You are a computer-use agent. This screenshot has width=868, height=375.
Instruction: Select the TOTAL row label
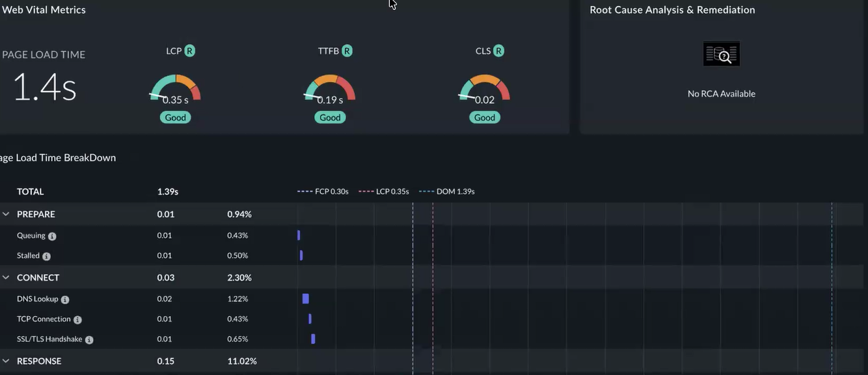click(x=31, y=192)
